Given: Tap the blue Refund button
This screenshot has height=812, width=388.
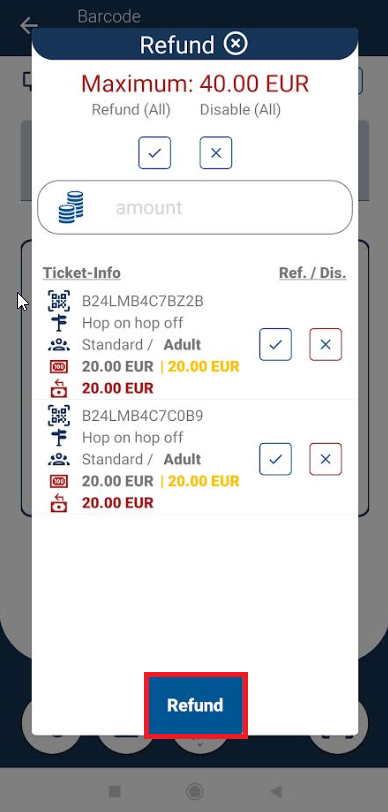Looking at the screenshot, I should pos(195,705).
